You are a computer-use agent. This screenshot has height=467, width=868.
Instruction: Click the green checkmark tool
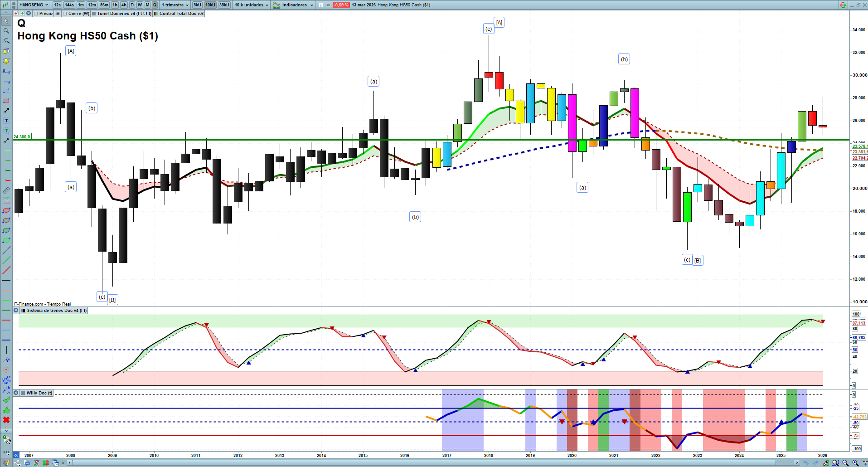[x=6, y=400]
